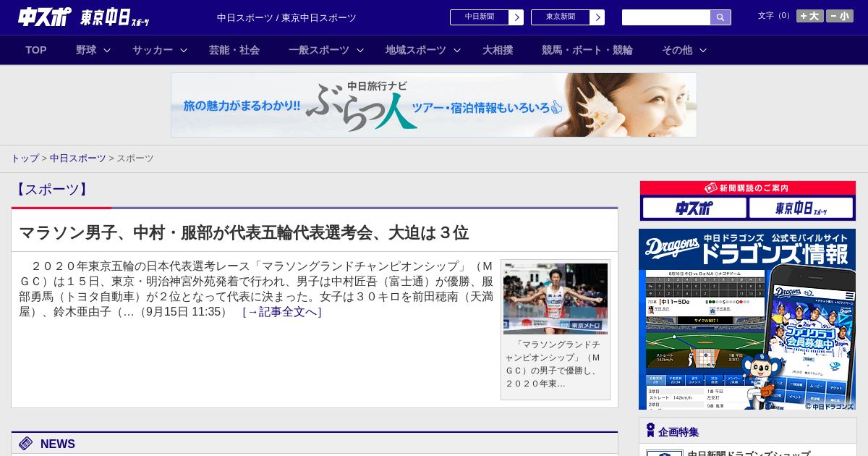Click the 中スポ logo in header
This screenshot has height=456, width=868.
coord(44,17)
